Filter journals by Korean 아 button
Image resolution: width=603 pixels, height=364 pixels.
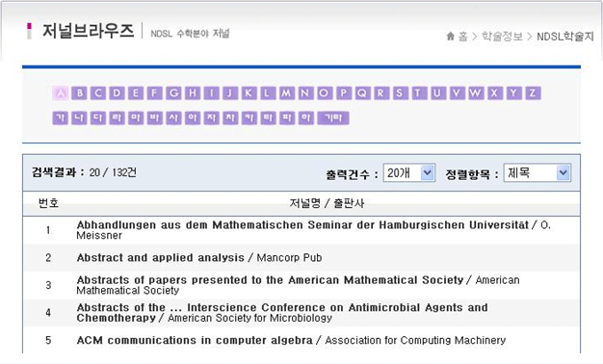pyautogui.click(x=193, y=118)
